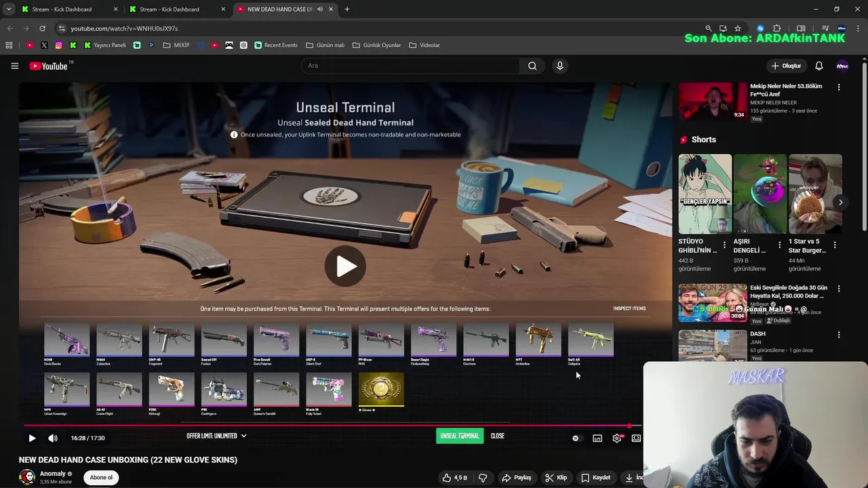Click INSPECT ITEMS in the video

click(x=629, y=308)
